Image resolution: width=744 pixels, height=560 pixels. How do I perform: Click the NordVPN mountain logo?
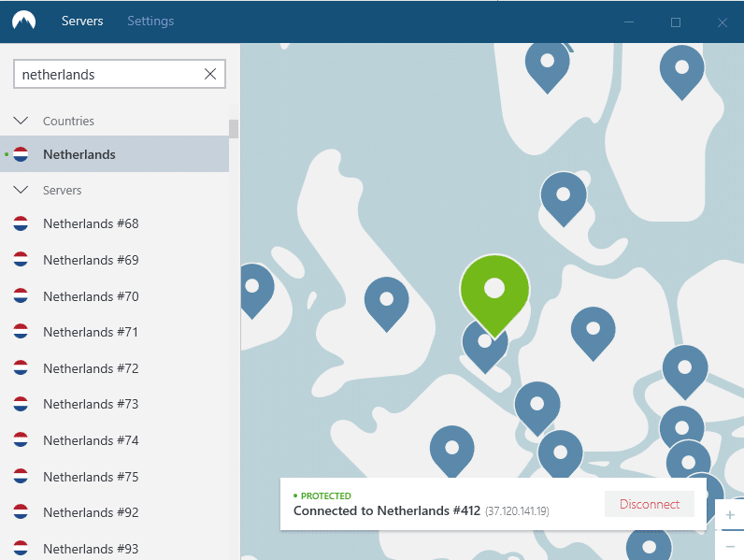pos(23,21)
